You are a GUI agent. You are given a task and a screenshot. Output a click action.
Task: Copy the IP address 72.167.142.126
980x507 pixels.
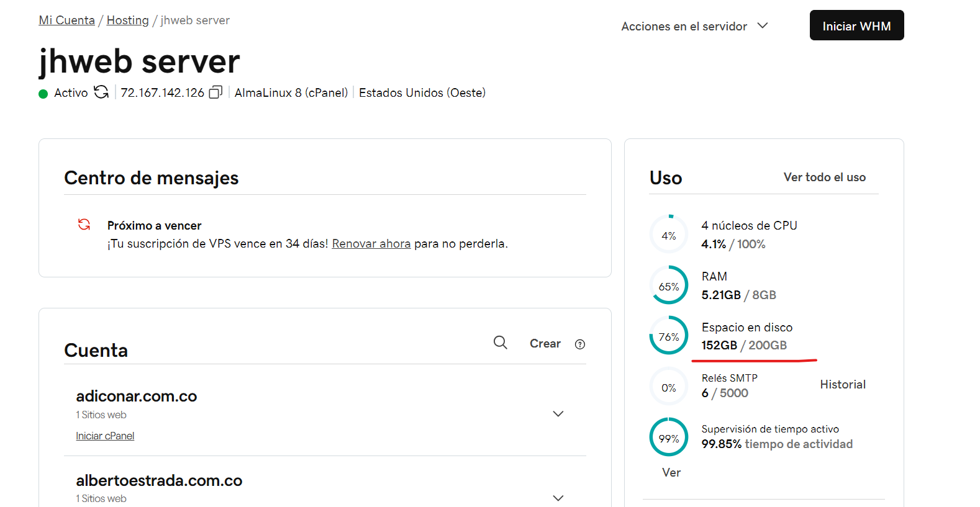pyautogui.click(x=216, y=92)
